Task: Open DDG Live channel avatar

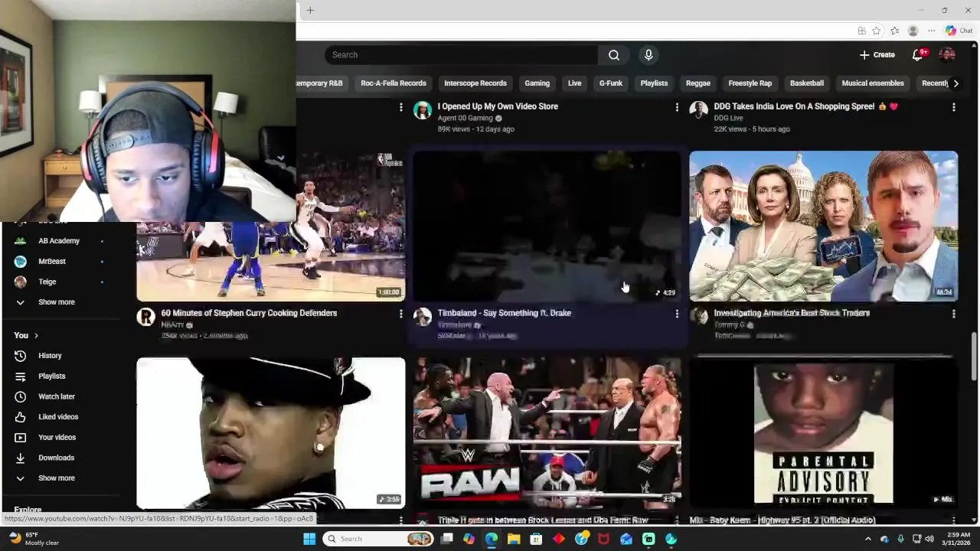Action: 698,111
